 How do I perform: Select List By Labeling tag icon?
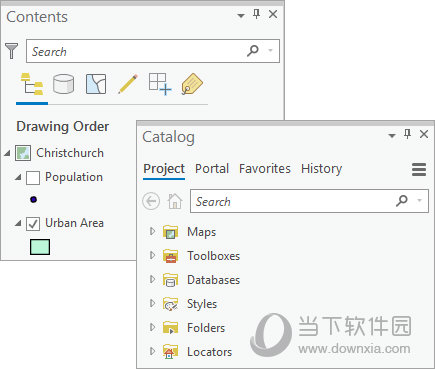192,84
